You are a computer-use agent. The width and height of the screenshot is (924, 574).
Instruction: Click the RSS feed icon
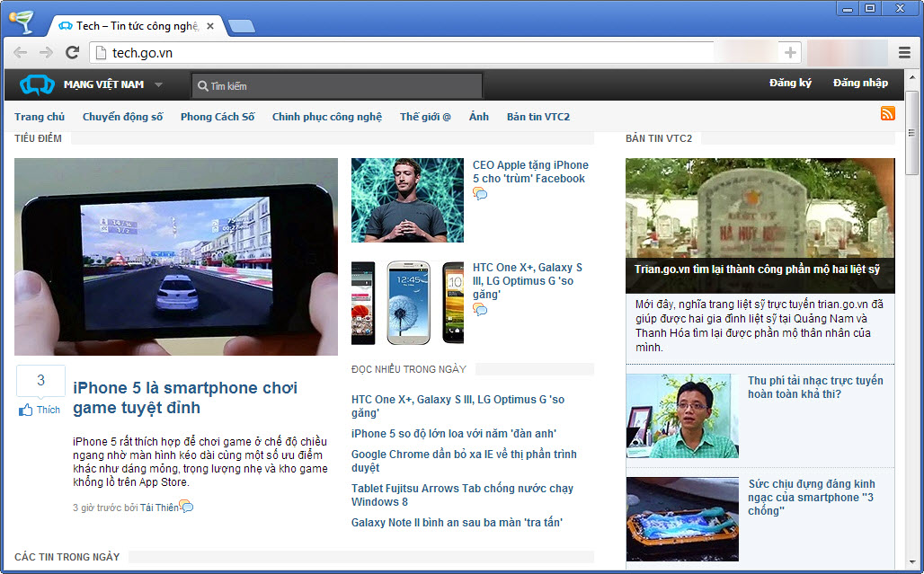point(887,113)
